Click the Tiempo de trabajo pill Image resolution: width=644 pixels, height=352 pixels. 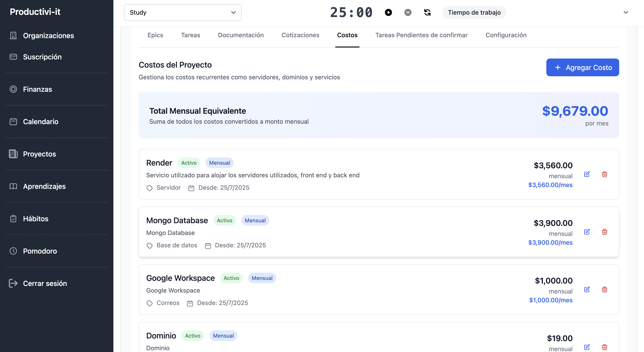pyautogui.click(x=474, y=12)
